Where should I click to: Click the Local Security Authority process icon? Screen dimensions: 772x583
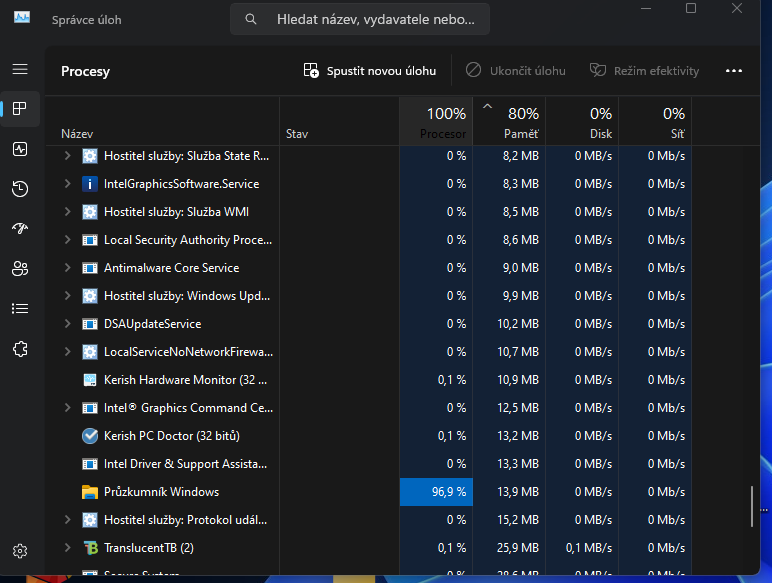point(90,240)
